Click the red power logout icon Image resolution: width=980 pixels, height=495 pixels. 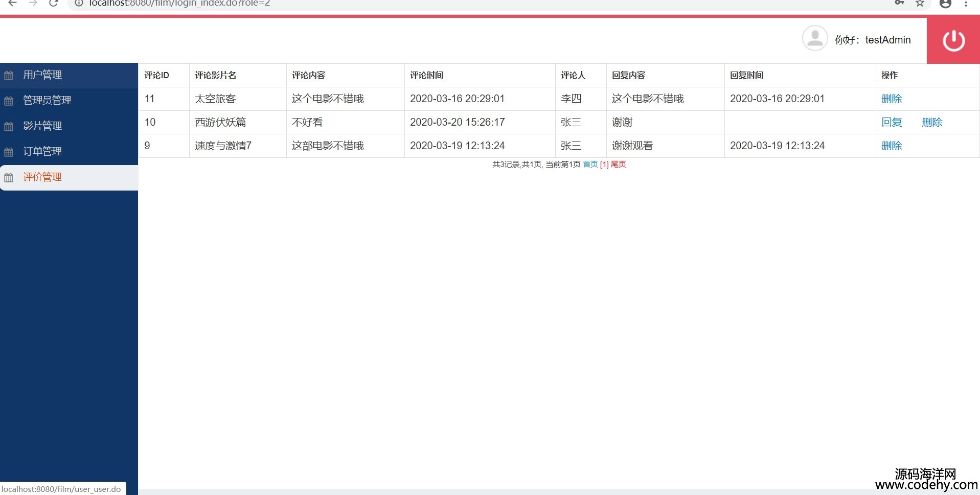click(953, 41)
